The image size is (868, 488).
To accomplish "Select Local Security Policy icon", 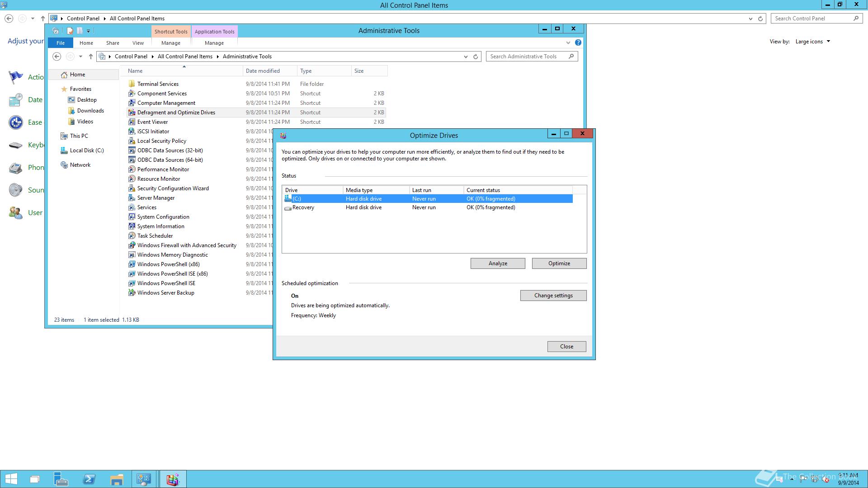I will (x=132, y=141).
